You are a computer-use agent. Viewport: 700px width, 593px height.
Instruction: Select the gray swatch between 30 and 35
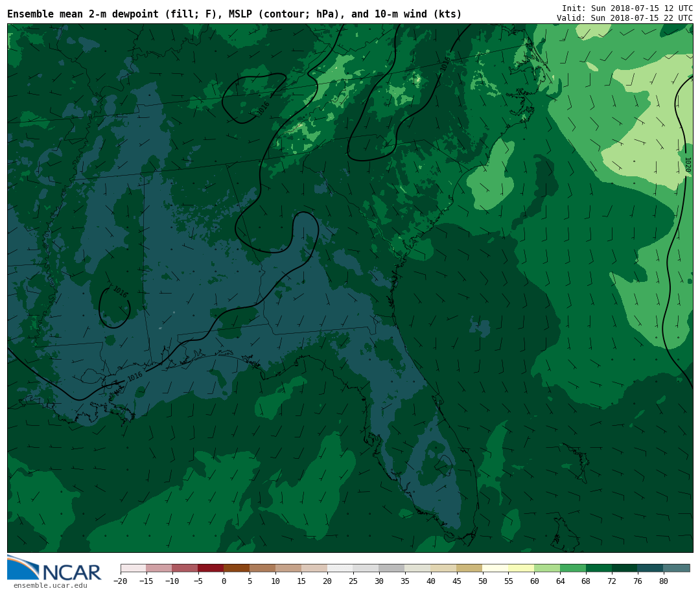391,568
